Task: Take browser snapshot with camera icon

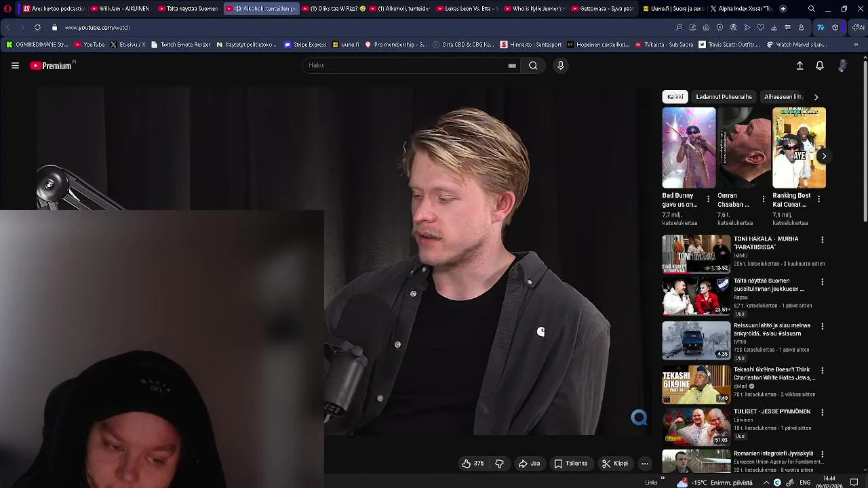Action: [706, 28]
